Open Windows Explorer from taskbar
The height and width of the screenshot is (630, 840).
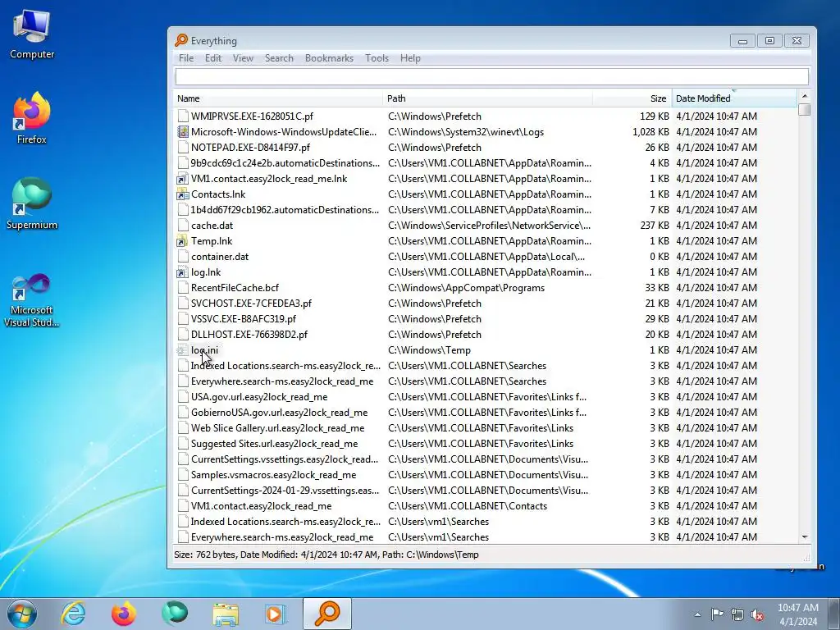point(226,614)
